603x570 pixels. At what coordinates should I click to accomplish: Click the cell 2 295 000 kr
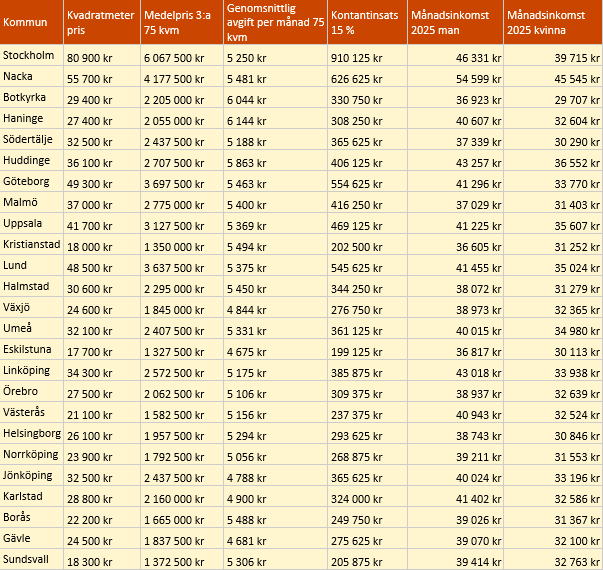tap(182, 286)
